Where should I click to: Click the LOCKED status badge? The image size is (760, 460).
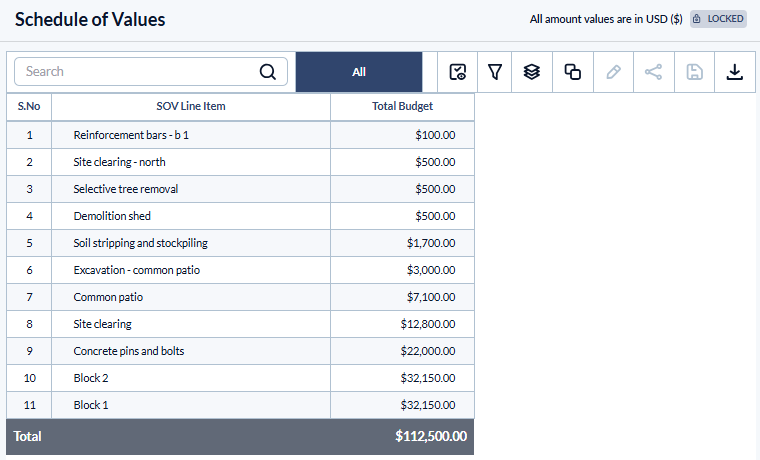coord(719,19)
